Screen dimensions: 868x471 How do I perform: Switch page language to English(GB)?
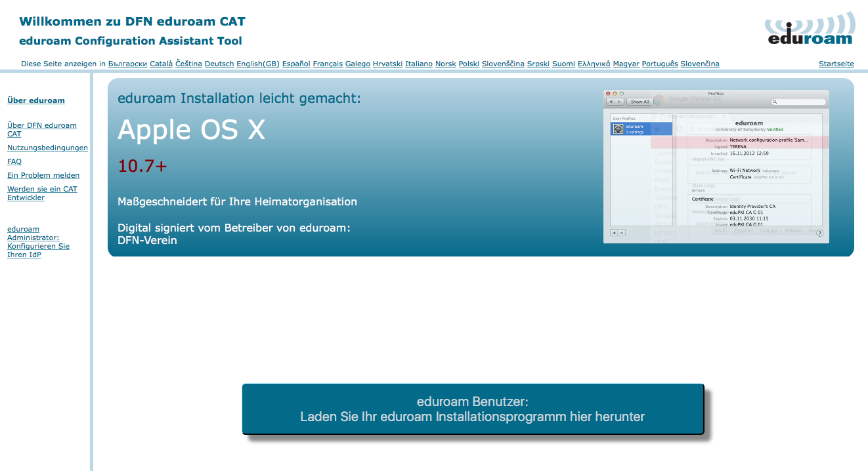coord(258,64)
